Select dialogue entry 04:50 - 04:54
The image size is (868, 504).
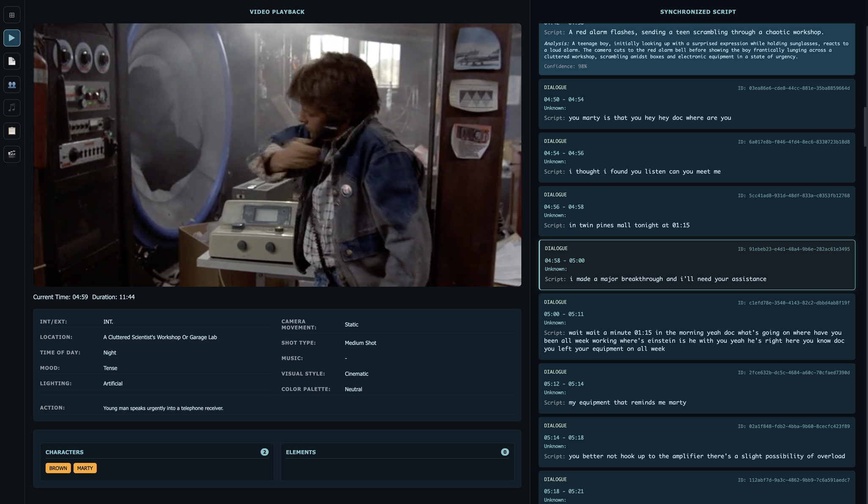coord(696,104)
